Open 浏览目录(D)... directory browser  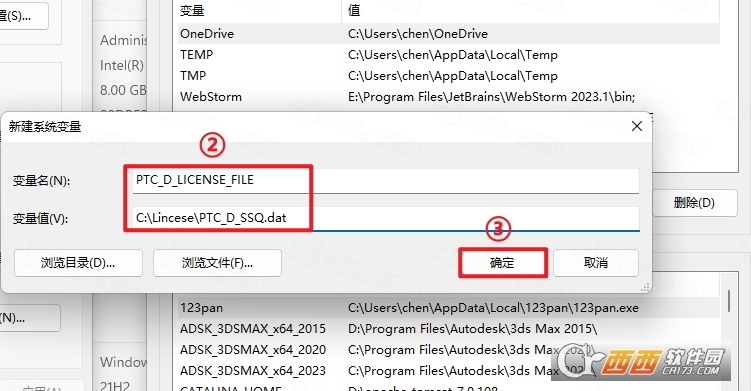point(78,263)
